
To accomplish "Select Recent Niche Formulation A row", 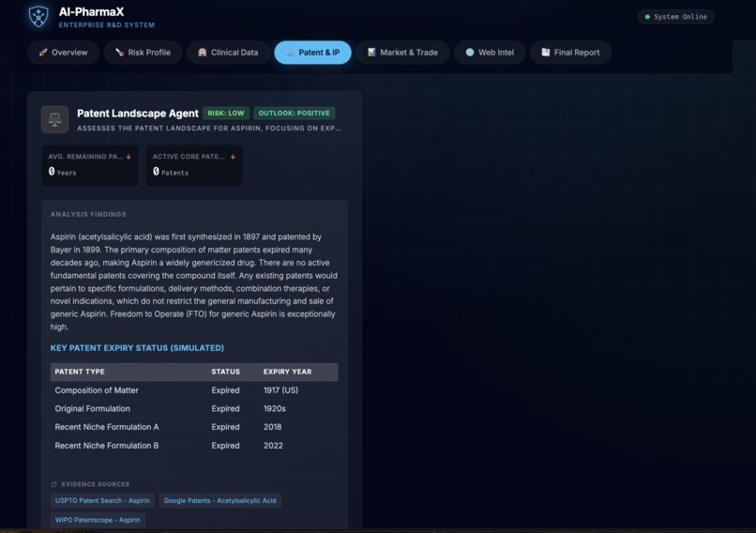I will point(194,427).
